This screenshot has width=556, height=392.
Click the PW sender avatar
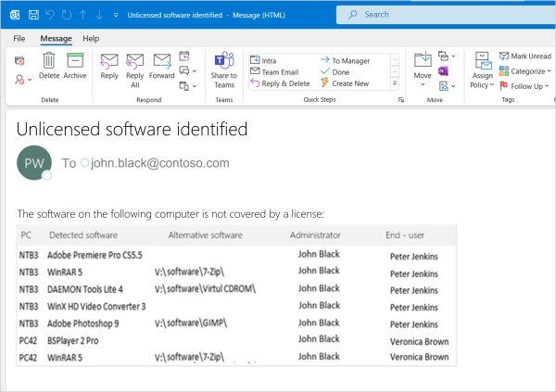pyautogui.click(x=34, y=163)
